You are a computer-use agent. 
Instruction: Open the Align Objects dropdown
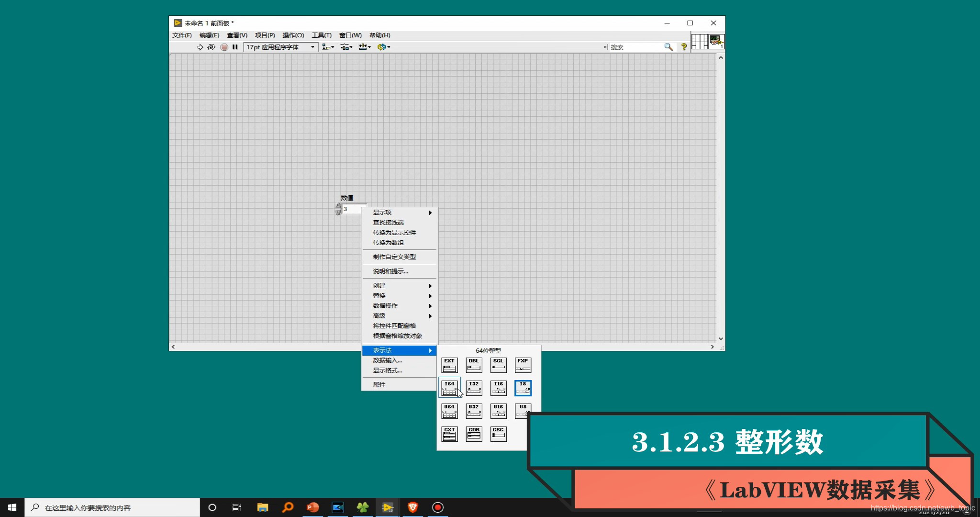[328, 47]
